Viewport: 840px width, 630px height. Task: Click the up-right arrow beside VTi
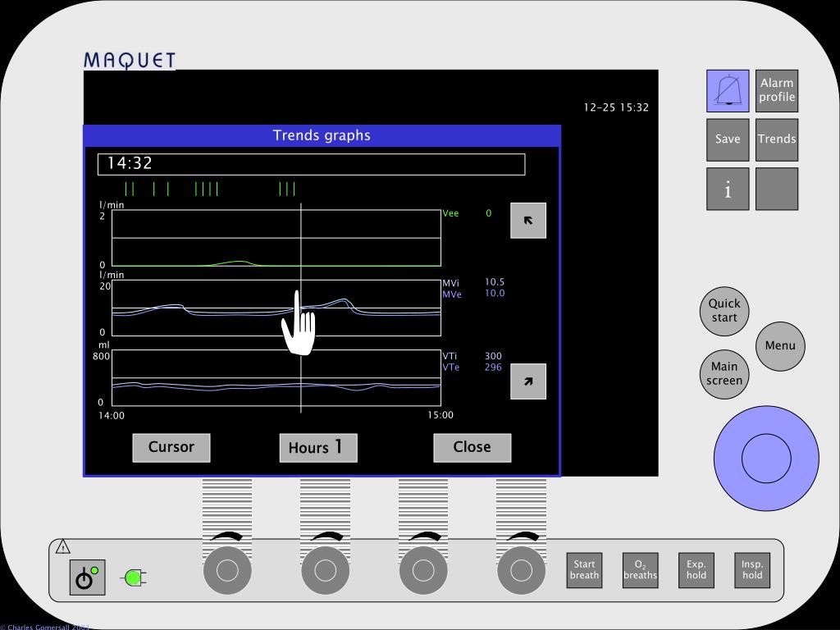(528, 381)
